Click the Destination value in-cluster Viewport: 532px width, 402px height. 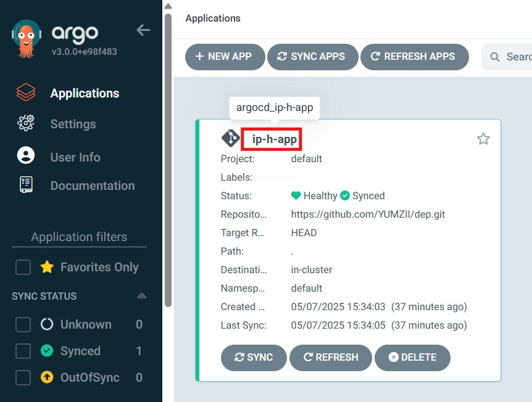pos(312,270)
